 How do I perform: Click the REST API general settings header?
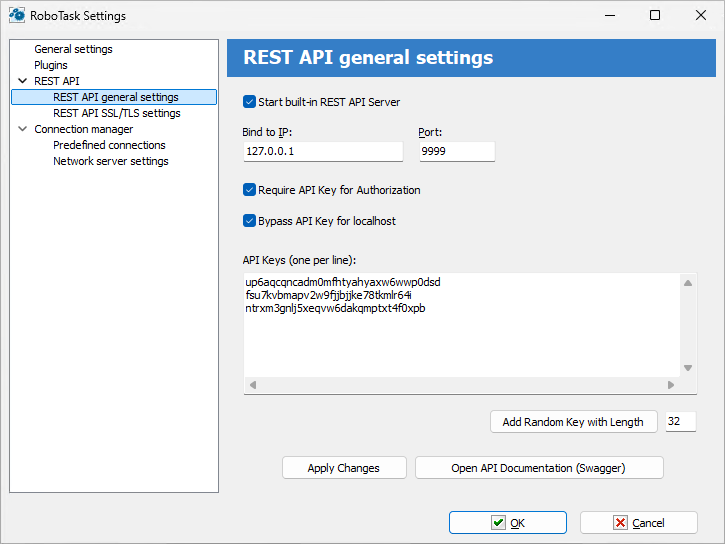[368, 58]
